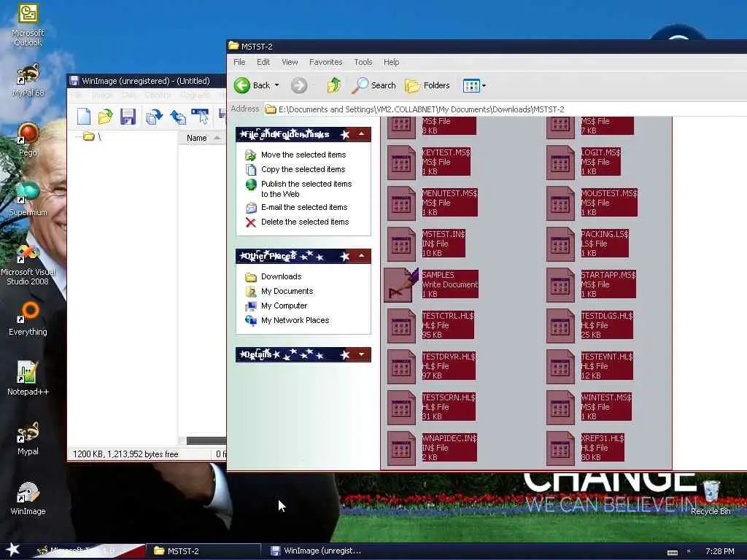Viewport: 747px width, 560px height.
Task: Click the WINTEST.MS$ file name
Action: click(x=606, y=397)
